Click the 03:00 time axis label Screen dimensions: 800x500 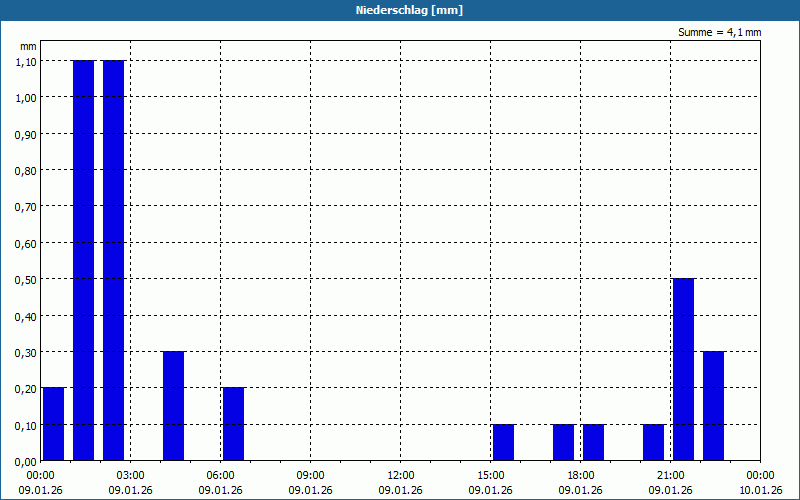coord(131,476)
